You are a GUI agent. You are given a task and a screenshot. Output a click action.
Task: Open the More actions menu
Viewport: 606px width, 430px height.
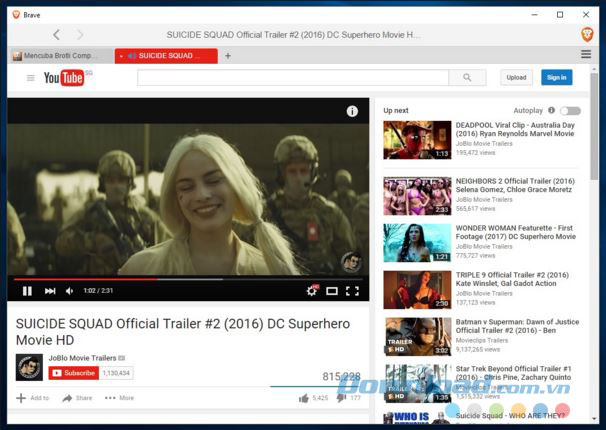pos(119,398)
